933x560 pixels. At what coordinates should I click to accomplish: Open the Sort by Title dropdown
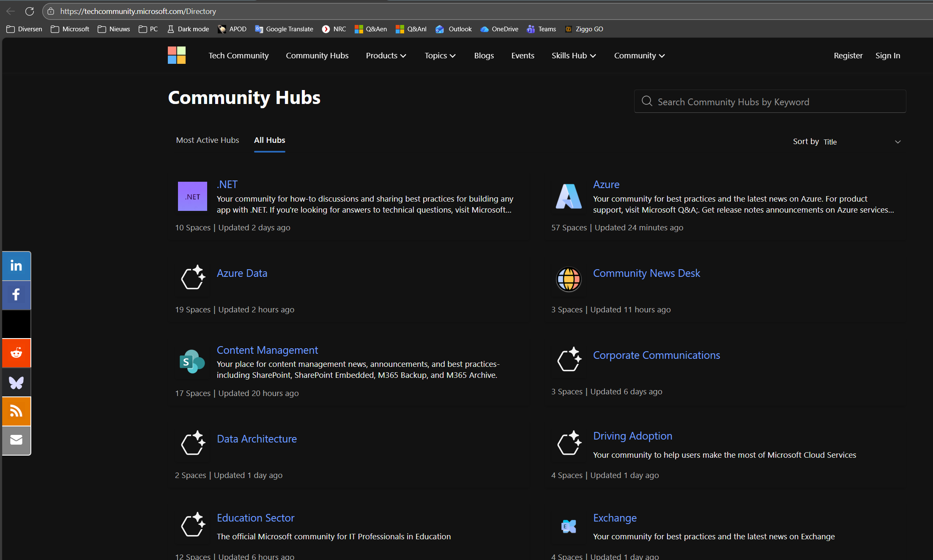[862, 142]
